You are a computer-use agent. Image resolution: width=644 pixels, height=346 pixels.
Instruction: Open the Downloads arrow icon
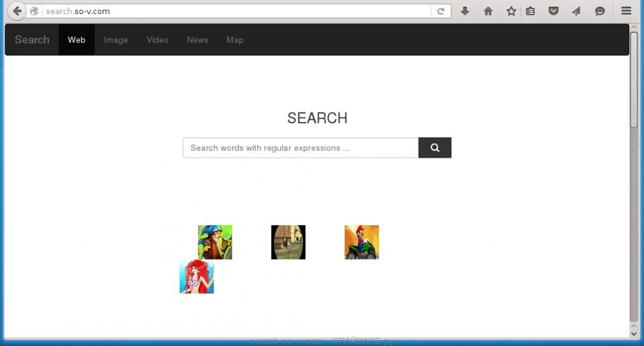click(465, 11)
